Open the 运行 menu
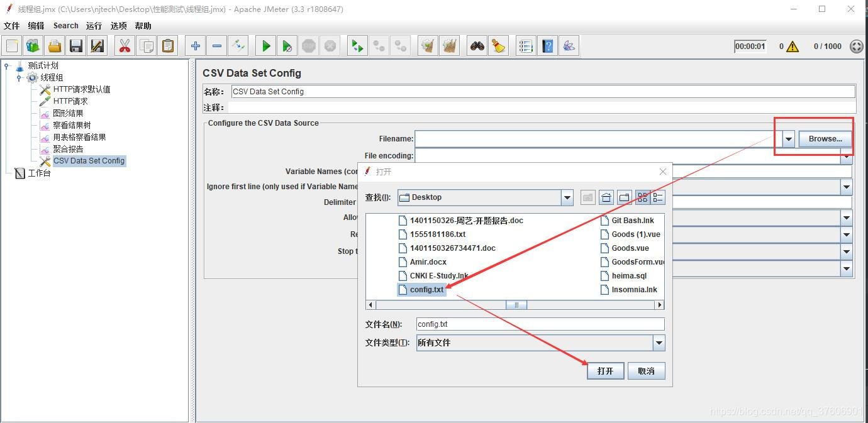Image resolution: width=868 pixels, height=423 pixels. [x=94, y=26]
